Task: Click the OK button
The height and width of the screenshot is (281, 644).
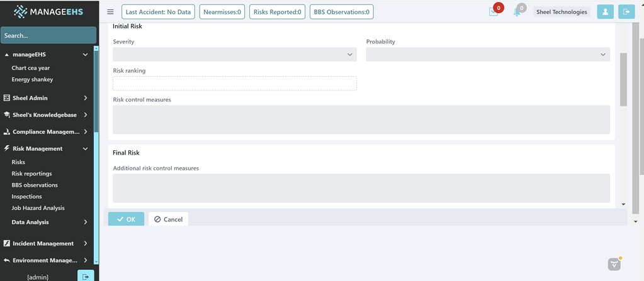Action: point(126,219)
